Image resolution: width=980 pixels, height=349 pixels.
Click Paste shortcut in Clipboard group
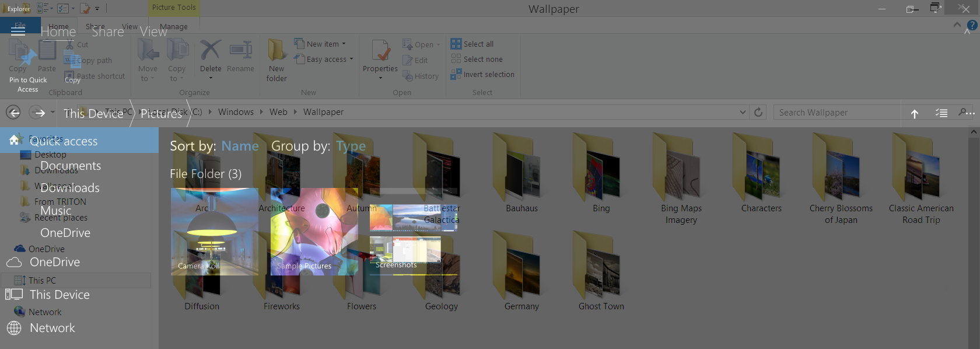(94, 76)
